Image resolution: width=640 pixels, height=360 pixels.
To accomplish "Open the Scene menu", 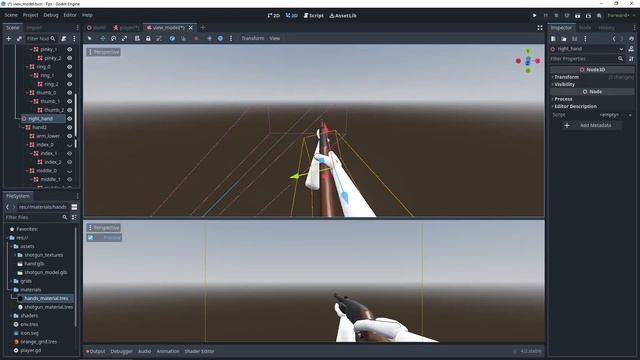I will point(11,15).
